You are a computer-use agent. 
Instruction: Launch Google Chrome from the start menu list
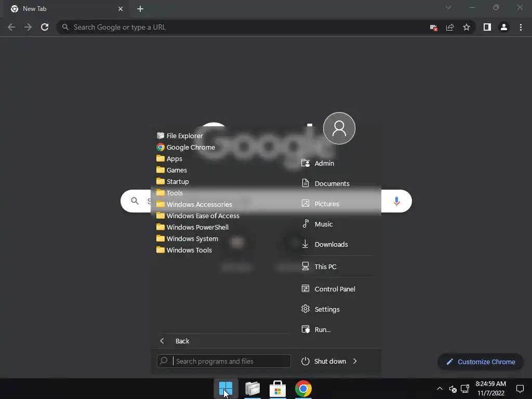(x=185, y=147)
